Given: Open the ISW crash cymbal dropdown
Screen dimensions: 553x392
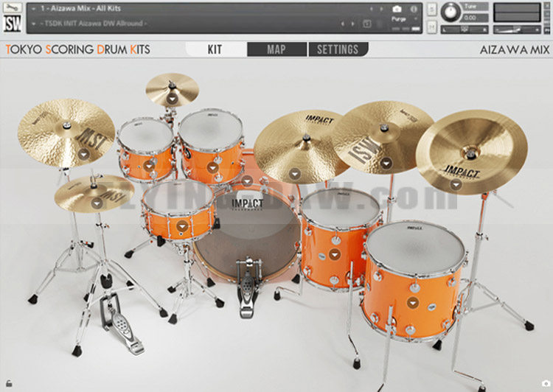Looking at the screenshot, I should coord(386,163).
